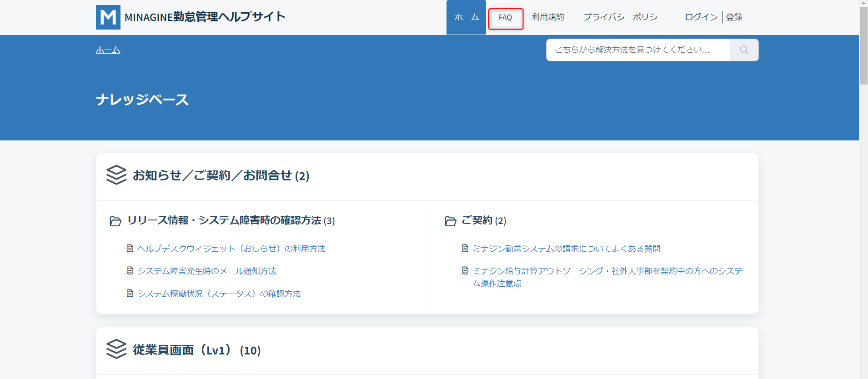868x379 pixels.
Task: Click folder icon beside リリース情報・システム障害時の確認方法
Action: [115, 221]
